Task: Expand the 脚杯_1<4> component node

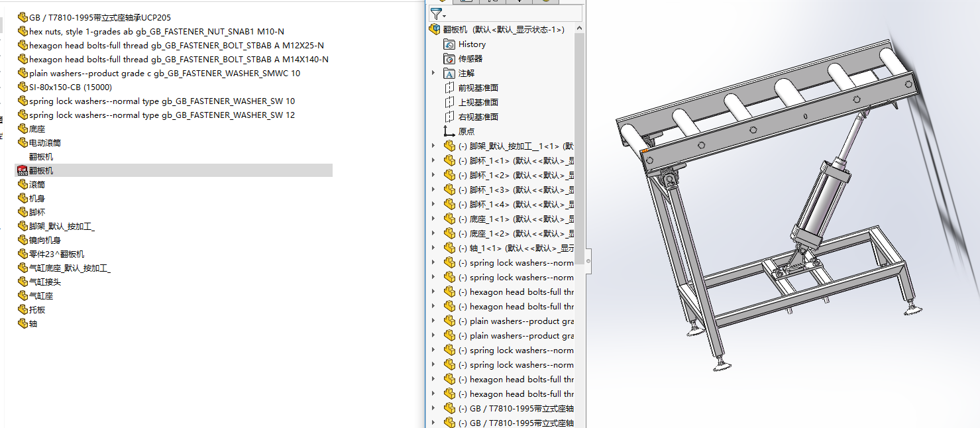Action: point(434,205)
